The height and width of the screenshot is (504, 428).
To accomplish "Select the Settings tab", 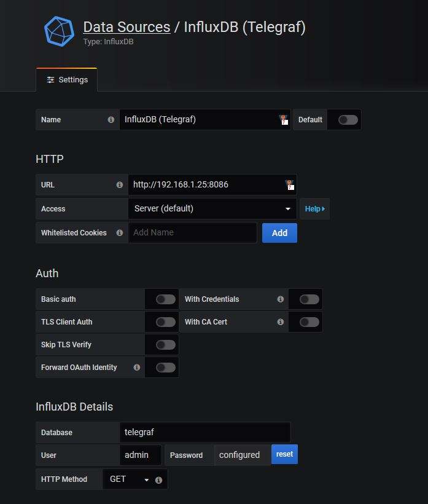I will point(67,80).
